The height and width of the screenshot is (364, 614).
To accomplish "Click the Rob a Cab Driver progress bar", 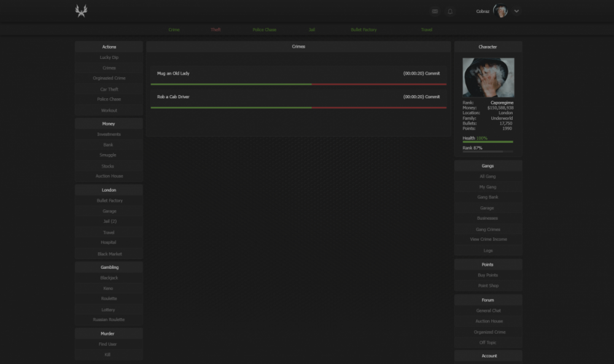I will tap(298, 107).
